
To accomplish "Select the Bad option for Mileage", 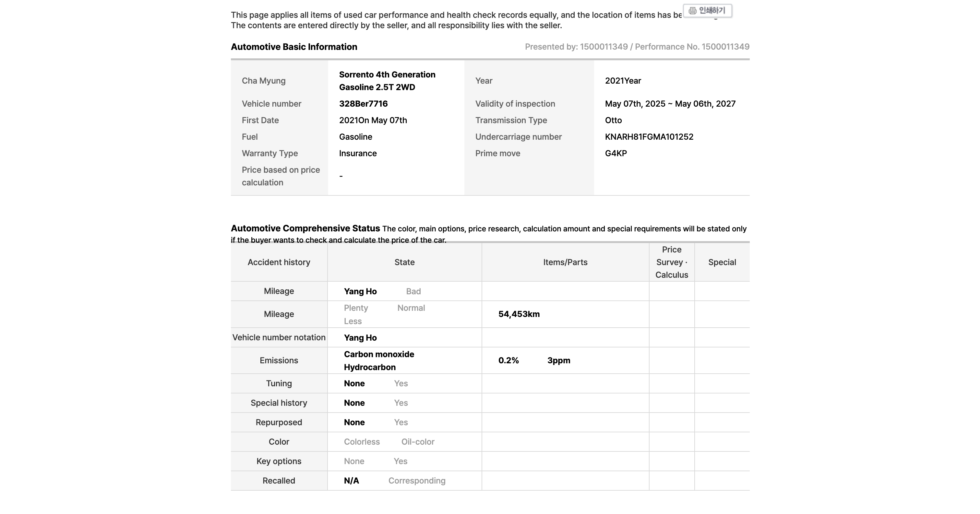I will 413,291.
